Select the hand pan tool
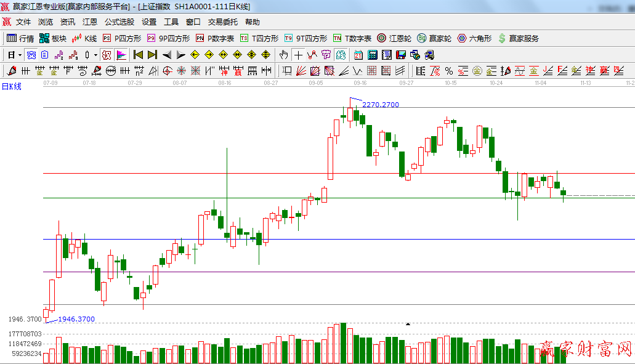The height and width of the screenshot is (364, 635). coord(284,55)
